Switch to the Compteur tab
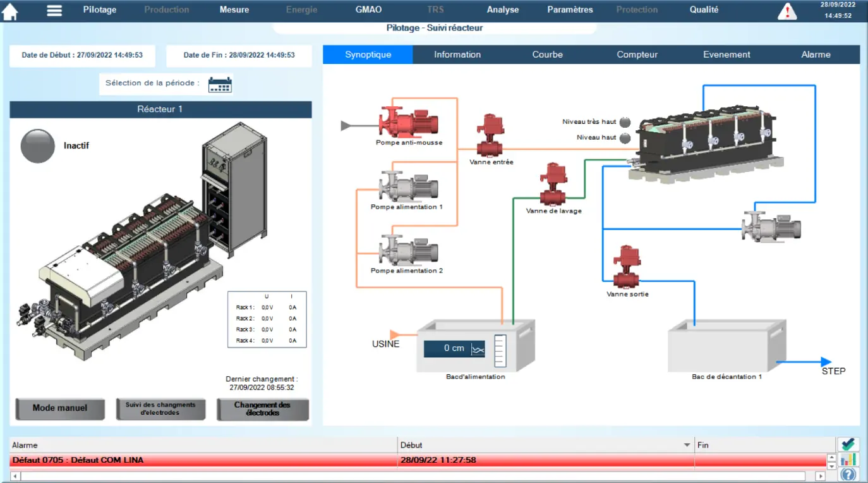Screen dimensions: 868x483 637,54
